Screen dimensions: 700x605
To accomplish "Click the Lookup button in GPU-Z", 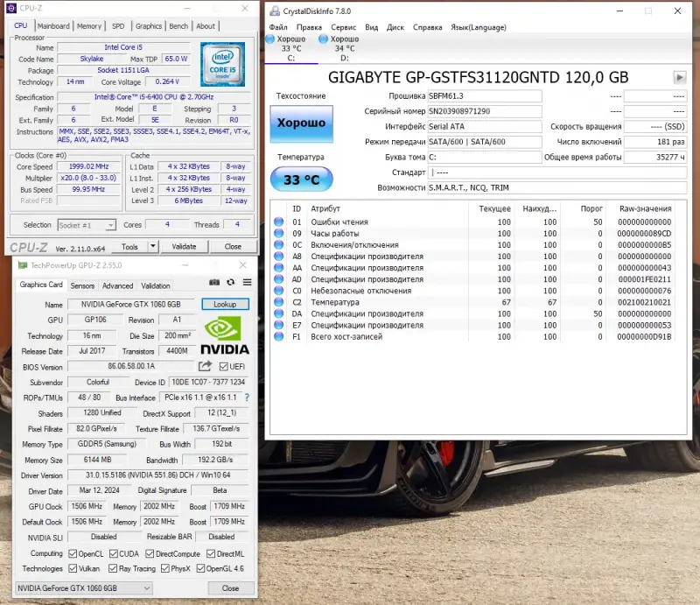I will [225, 305].
